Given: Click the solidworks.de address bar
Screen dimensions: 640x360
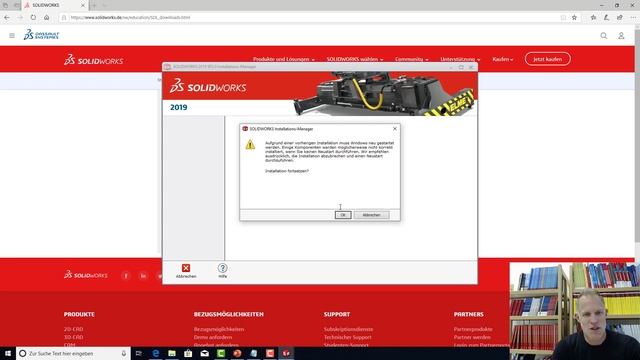Looking at the screenshot, I should pos(310,18).
